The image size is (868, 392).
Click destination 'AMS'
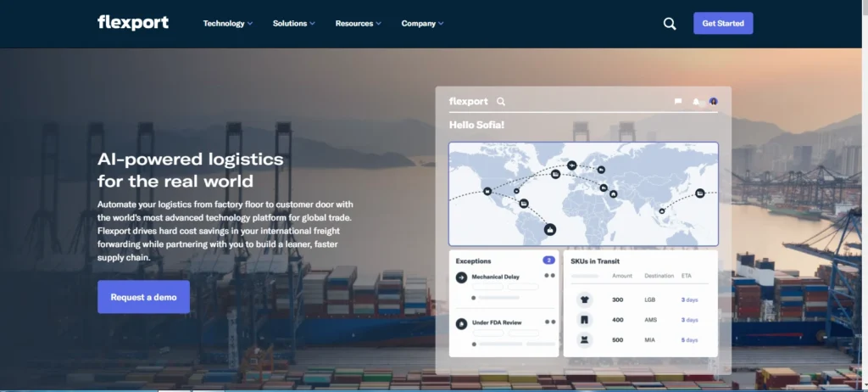coord(650,320)
